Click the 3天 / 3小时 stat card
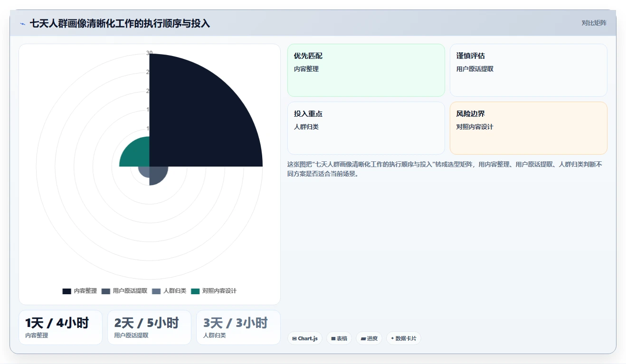 tap(238, 327)
